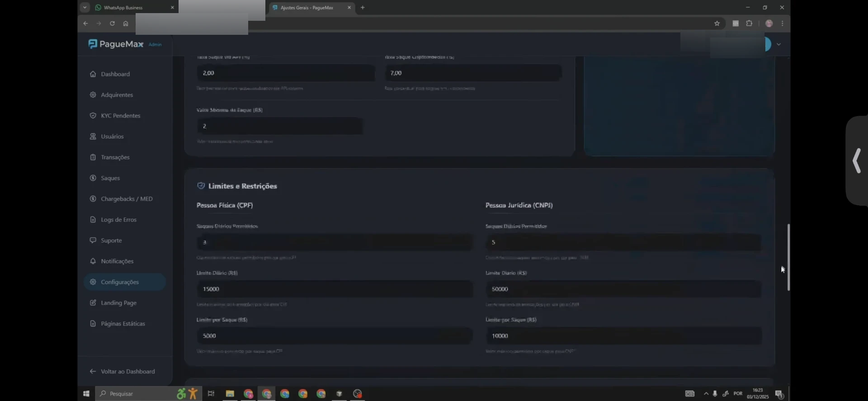Screen dimensions: 868x401
Task: Open the Windows Start menu
Action: 86,394
